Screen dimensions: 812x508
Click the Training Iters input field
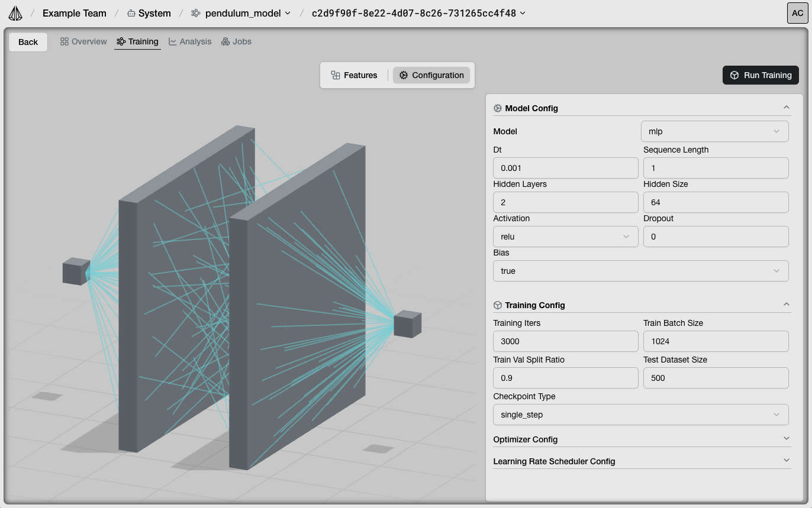[565, 341]
